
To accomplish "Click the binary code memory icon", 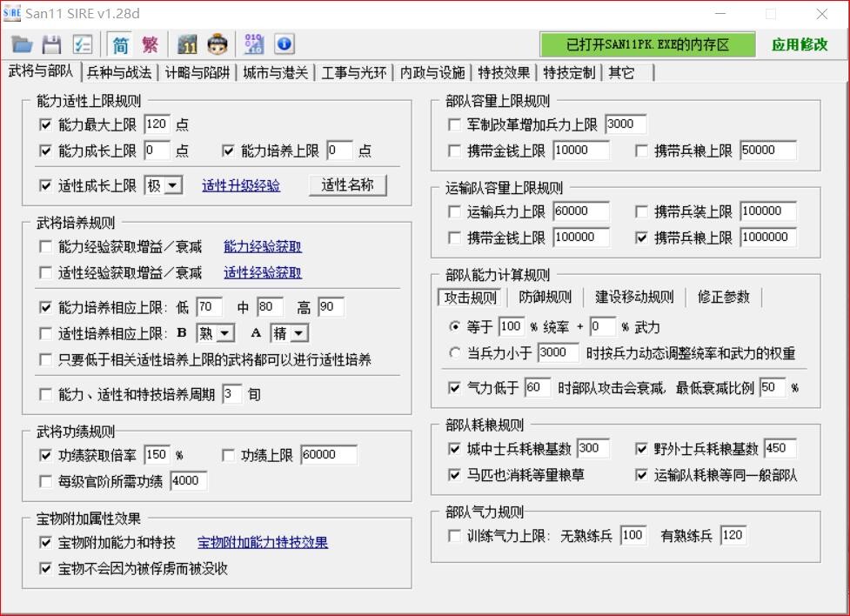I will [254, 43].
